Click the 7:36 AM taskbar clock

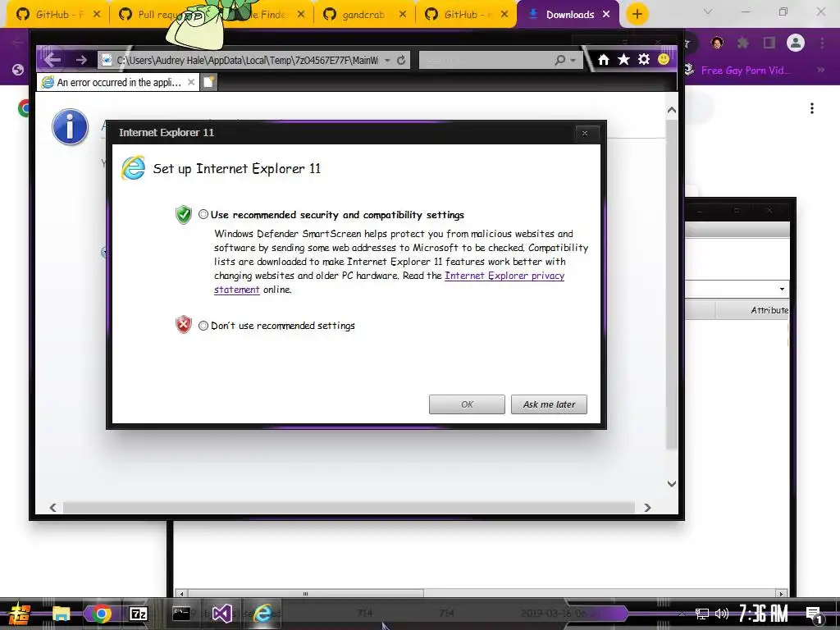(x=763, y=614)
